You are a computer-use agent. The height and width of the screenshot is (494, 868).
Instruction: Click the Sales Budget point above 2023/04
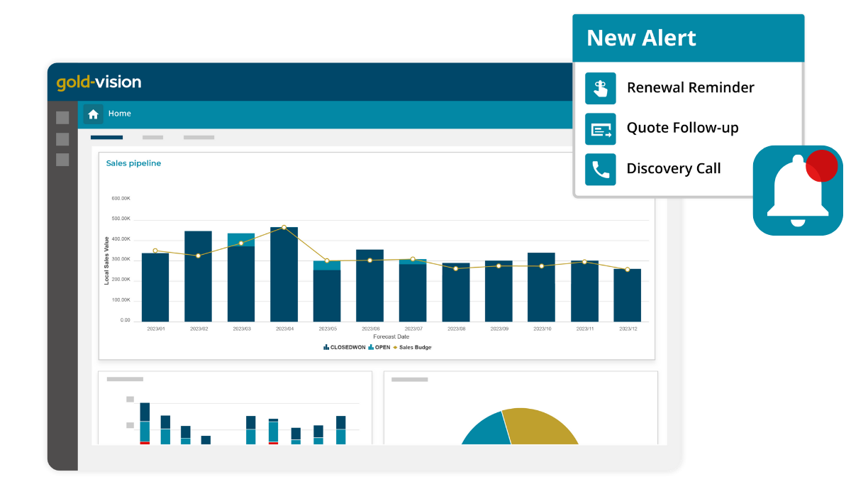coord(284,227)
